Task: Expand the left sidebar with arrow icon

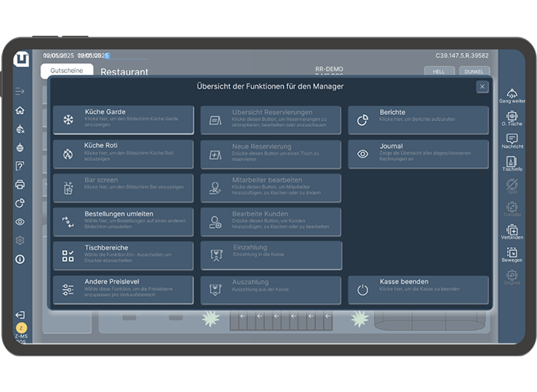Action: (20, 92)
